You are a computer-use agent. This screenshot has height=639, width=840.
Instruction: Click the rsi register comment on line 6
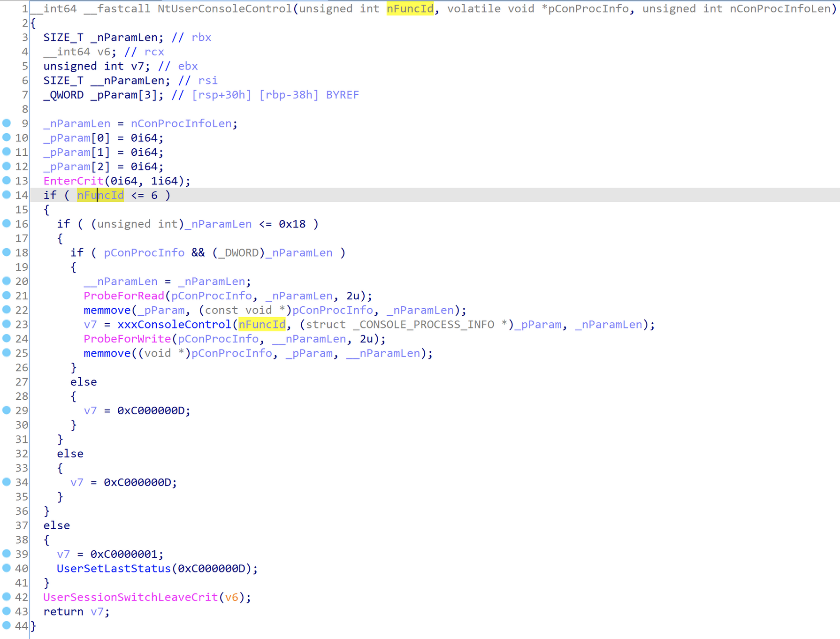pos(208,81)
